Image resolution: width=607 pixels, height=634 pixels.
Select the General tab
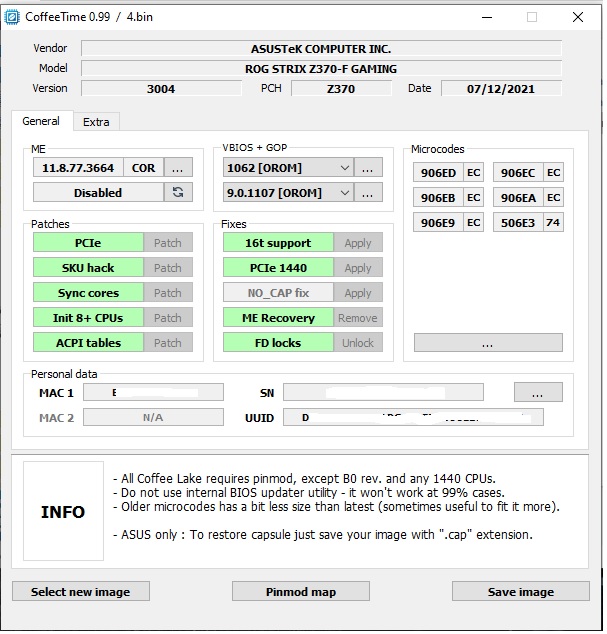coord(41,121)
